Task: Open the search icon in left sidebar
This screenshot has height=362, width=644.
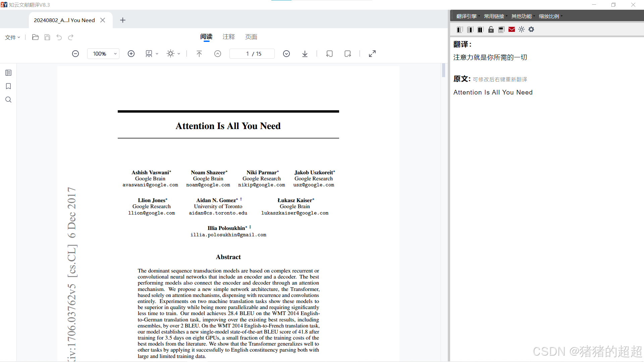Action: [x=8, y=100]
